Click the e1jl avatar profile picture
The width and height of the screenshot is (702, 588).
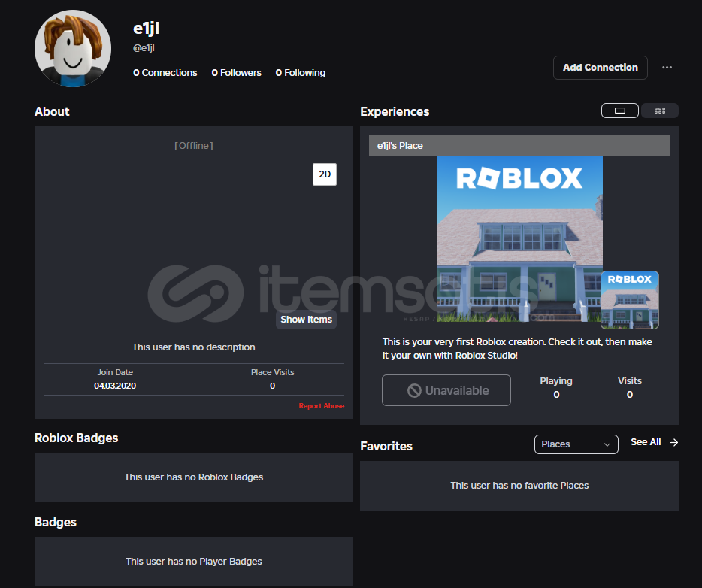coord(72,48)
